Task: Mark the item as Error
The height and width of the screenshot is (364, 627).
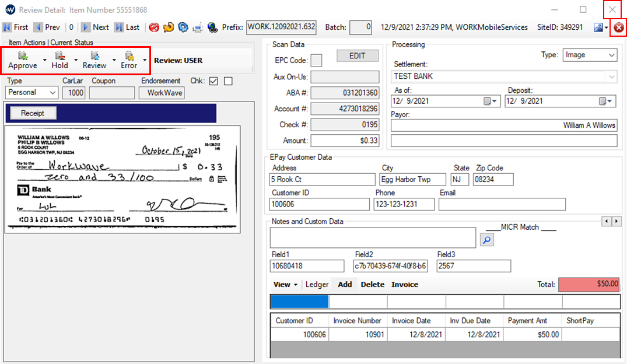Action: (129, 60)
